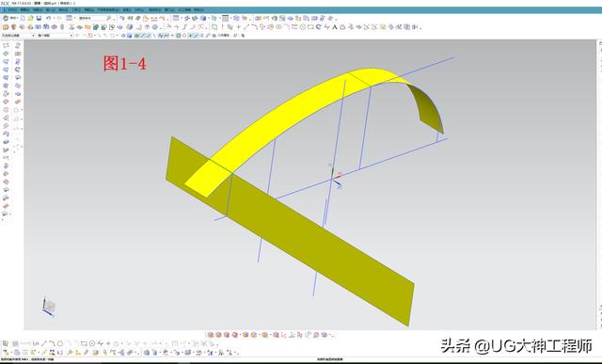Viewport: 602px width, 364px height.
Task: Click the first shaded cube view icon below viewport
Action: tap(211, 335)
